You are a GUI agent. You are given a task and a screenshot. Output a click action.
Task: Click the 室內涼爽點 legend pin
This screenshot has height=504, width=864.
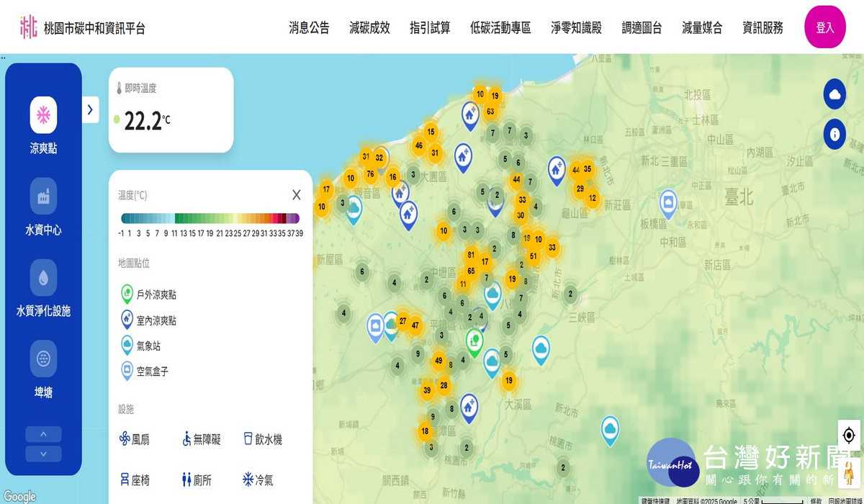(127, 320)
